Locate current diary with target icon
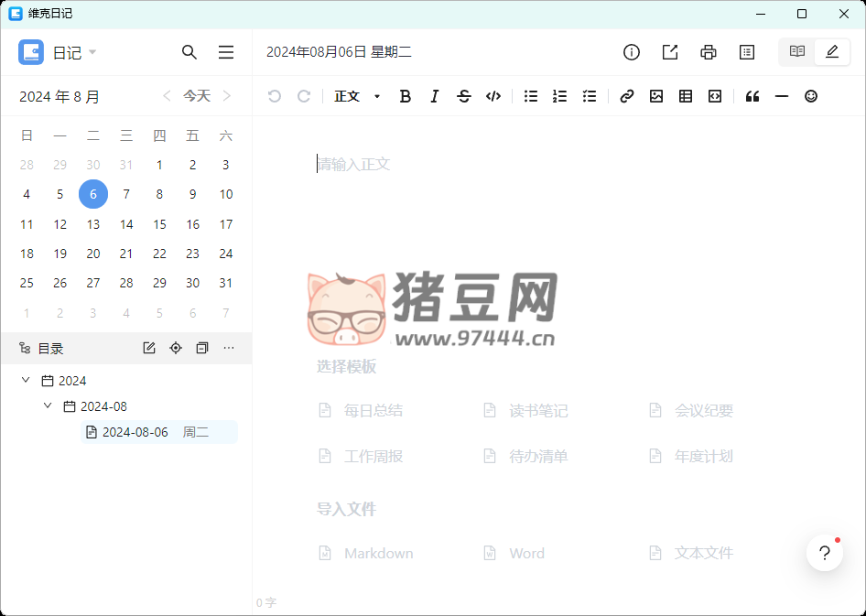 176,348
